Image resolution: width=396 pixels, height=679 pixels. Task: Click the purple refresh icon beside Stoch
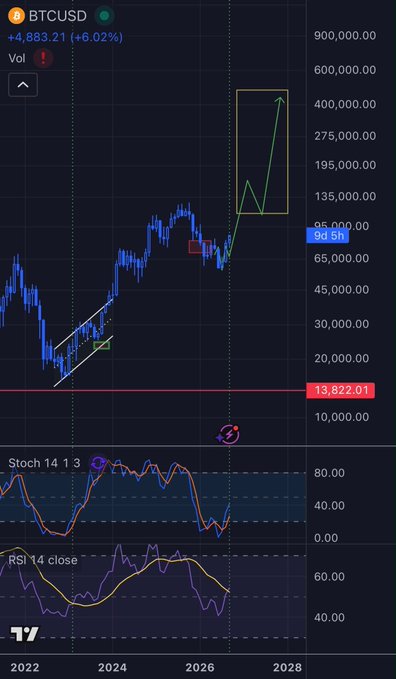point(98,463)
